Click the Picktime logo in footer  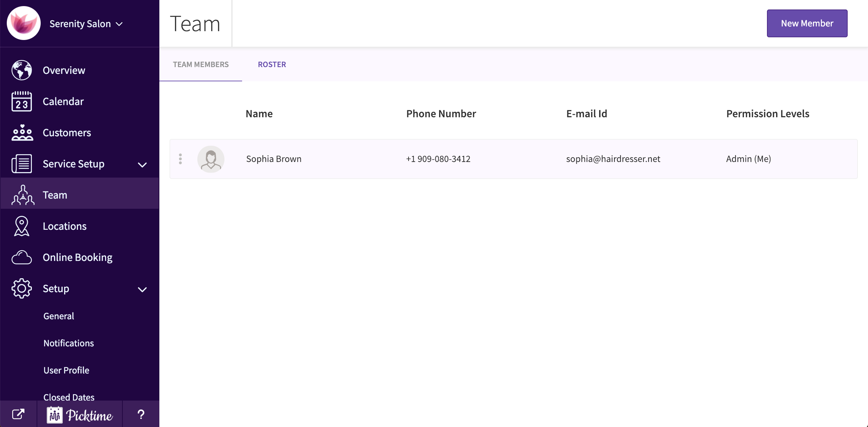[x=80, y=415]
